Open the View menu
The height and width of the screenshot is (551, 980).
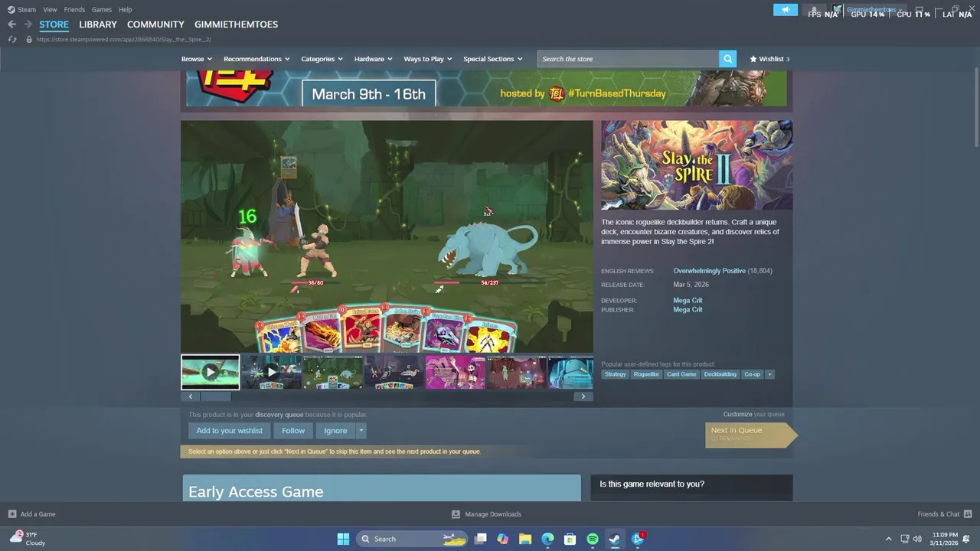tap(50, 10)
